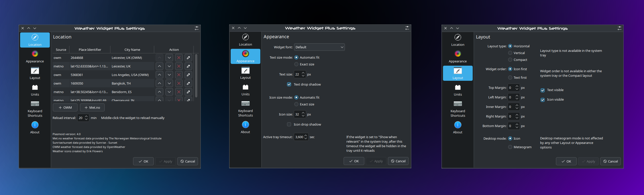Decrease the Left Margin value
The image size is (644, 195).
pyautogui.click(x=517, y=99)
